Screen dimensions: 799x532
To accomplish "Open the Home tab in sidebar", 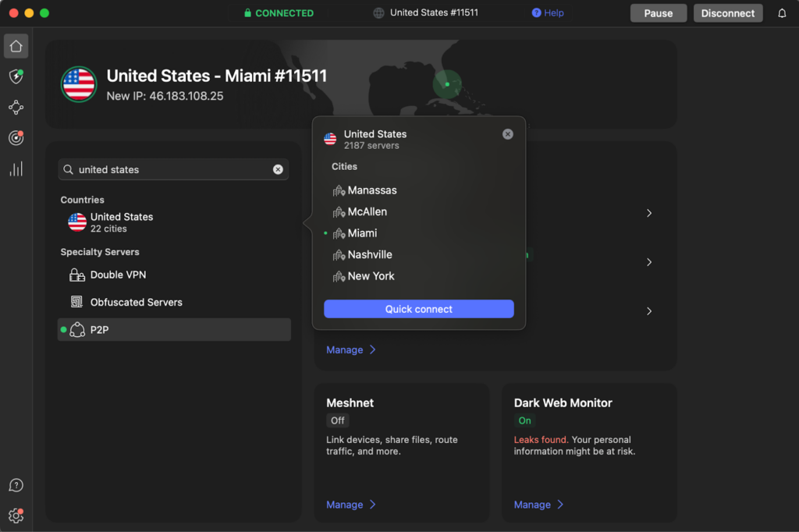I will coord(16,46).
